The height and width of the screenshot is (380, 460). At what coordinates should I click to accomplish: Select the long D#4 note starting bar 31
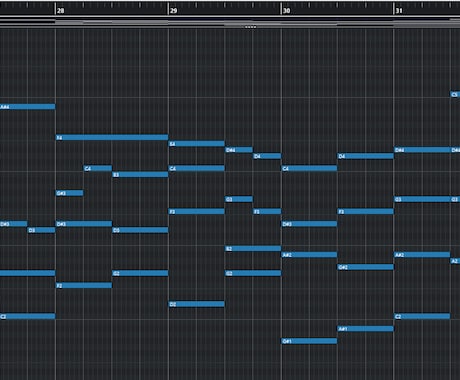(x=422, y=150)
